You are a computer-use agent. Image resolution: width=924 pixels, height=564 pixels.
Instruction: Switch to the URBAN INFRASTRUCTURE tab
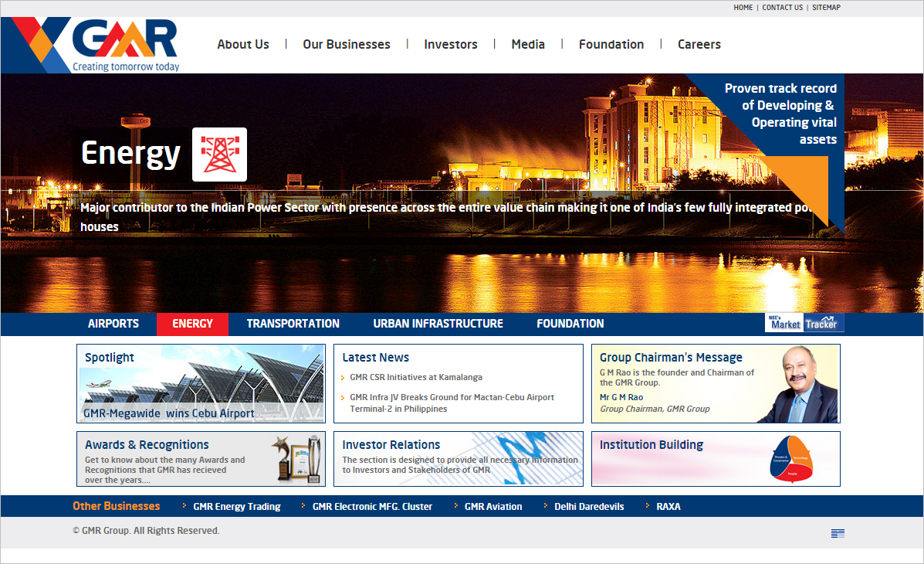pyautogui.click(x=438, y=324)
